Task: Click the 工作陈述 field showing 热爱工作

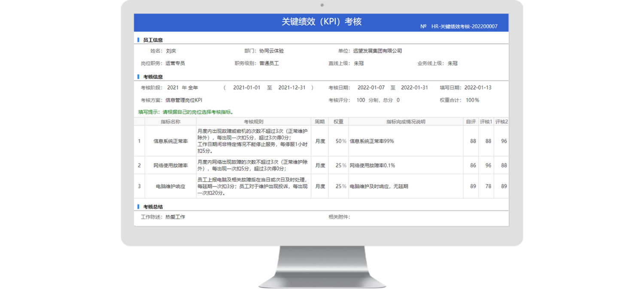Action: coord(175,217)
